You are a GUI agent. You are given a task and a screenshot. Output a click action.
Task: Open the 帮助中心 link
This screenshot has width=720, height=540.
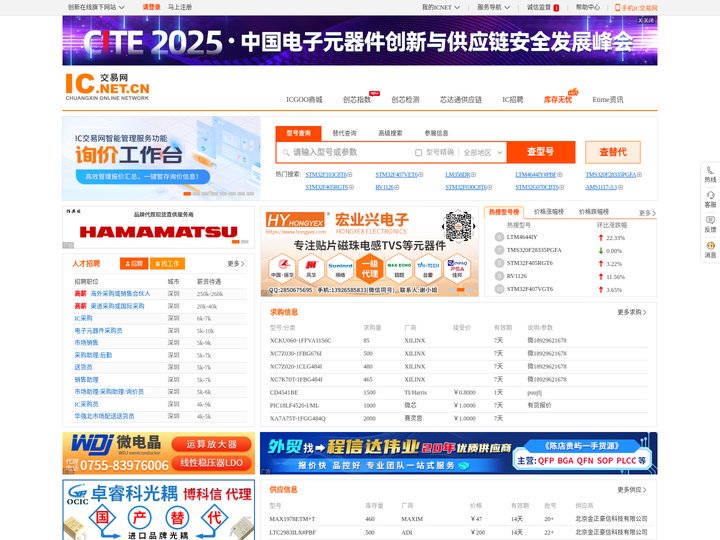588,7
